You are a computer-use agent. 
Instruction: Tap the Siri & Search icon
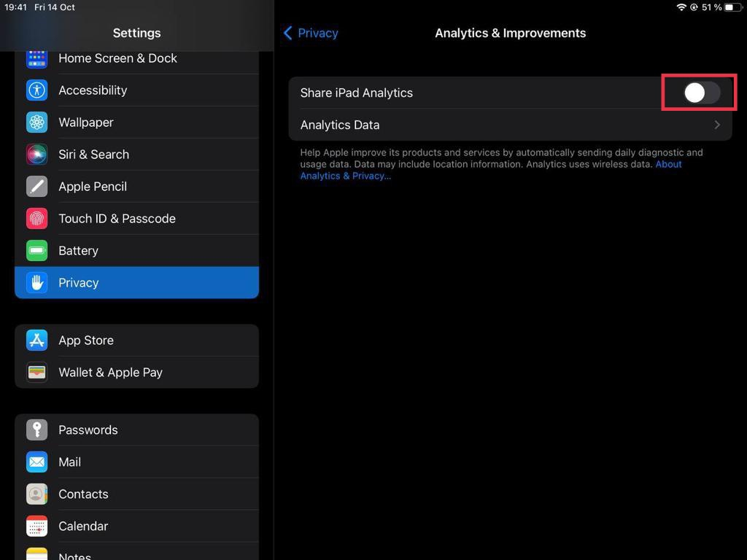pyautogui.click(x=36, y=155)
